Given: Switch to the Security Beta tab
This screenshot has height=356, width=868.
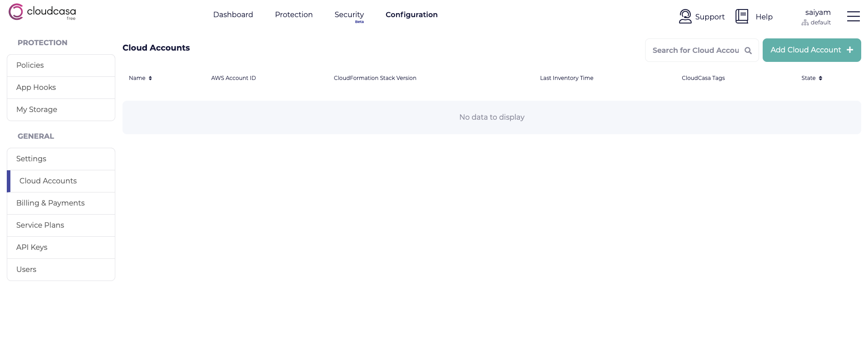Looking at the screenshot, I should (349, 16).
